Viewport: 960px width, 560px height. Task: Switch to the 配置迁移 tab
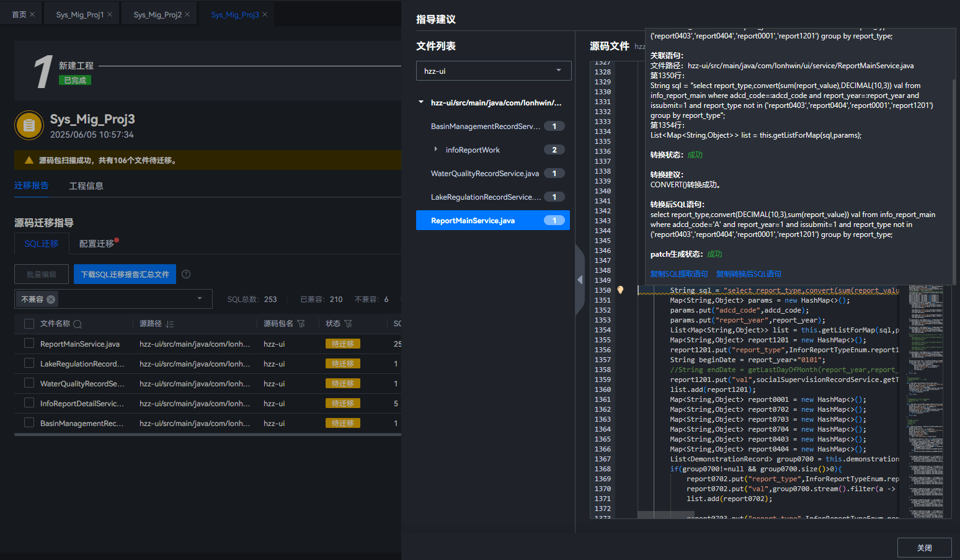click(97, 244)
